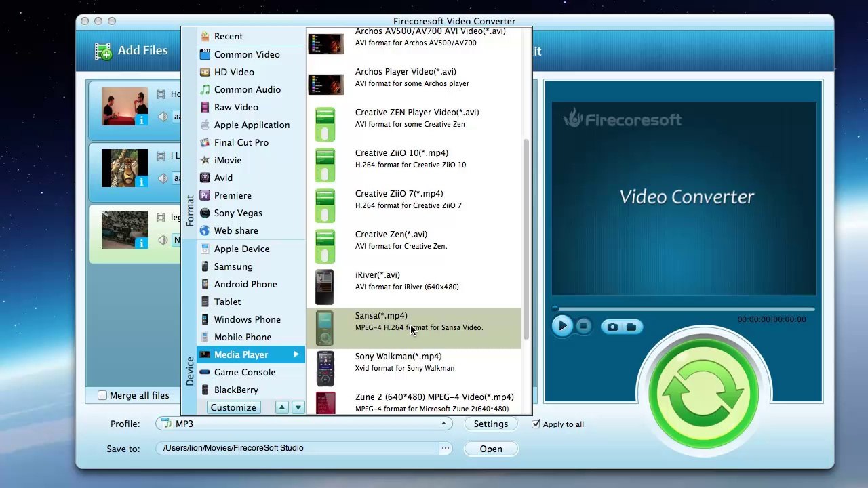Click info icon on first video thumbnail
This screenshot has width=868, height=488.
(x=141, y=120)
